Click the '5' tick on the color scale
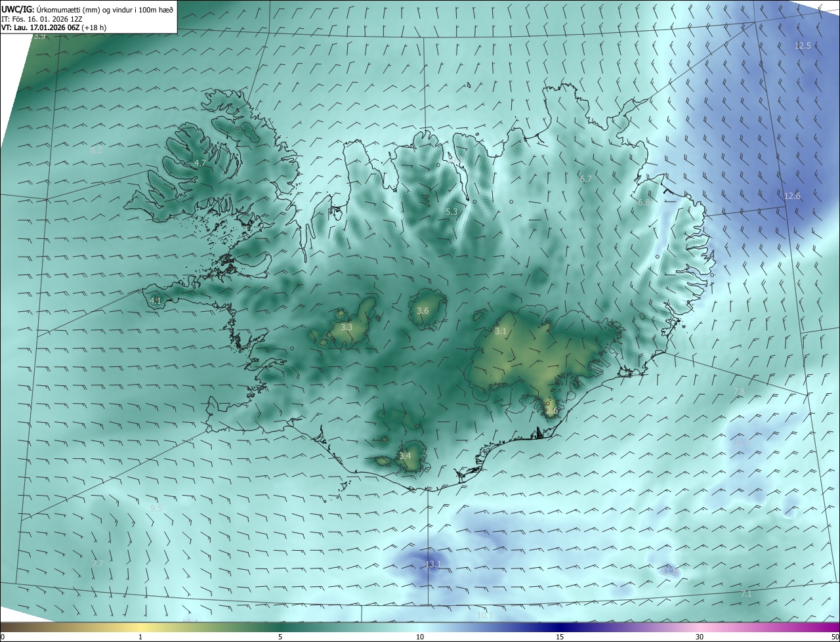The image size is (840, 642). tap(280, 637)
